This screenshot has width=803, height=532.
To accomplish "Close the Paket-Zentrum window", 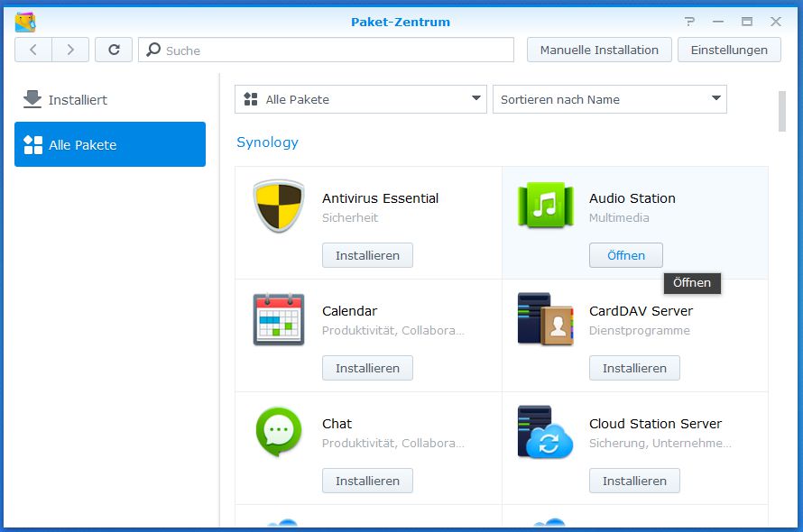I will [x=776, y=22].
